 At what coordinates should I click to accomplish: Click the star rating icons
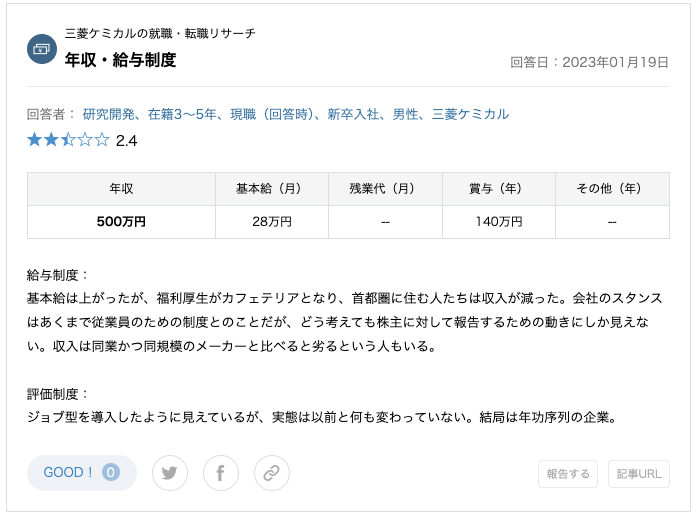(68, 140)
